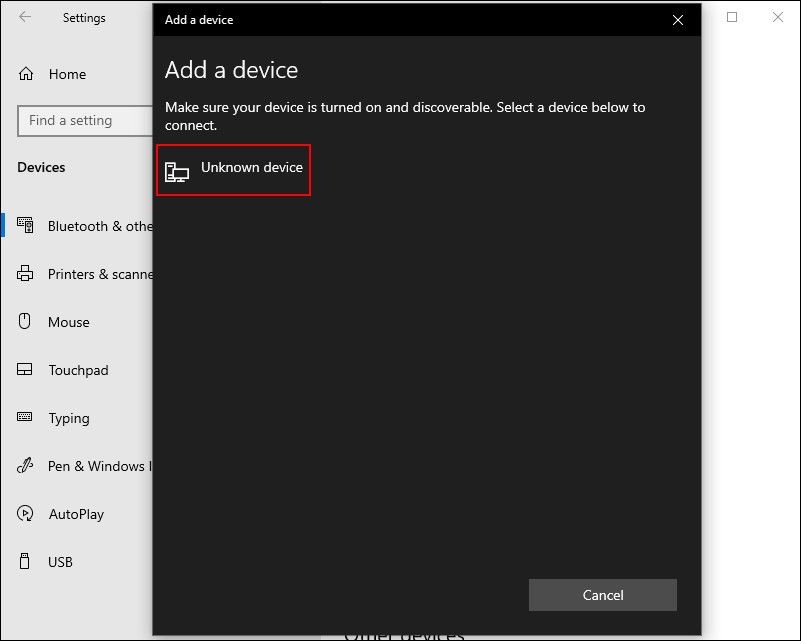Click the pen icon for Pen & Windows Ink
This screenshot has height=641, width=801.
26,466
